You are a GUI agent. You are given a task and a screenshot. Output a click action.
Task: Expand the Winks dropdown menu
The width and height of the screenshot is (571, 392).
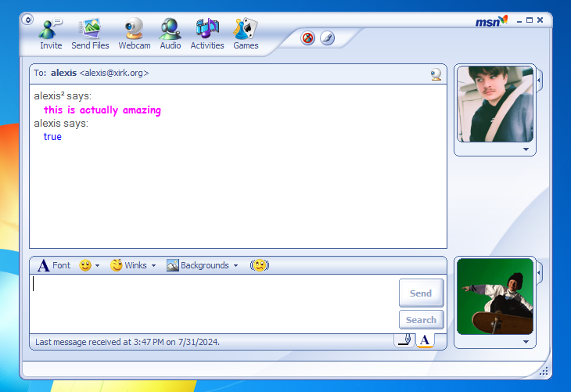(x=133, y=265)
